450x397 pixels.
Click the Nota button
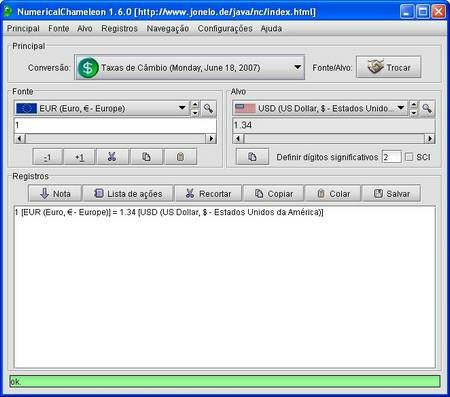[x=55, y=194]
